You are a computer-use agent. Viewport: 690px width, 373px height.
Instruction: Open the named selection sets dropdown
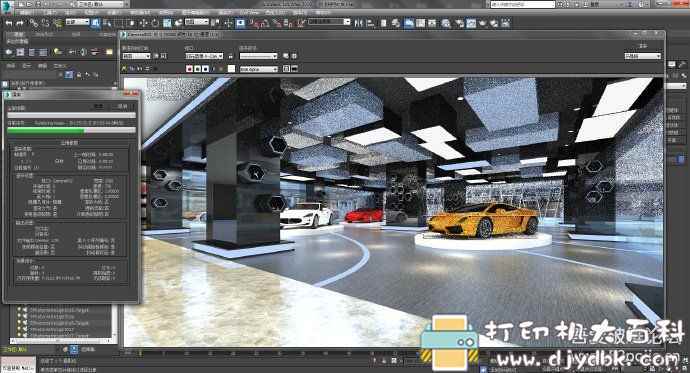pos(329,22)
